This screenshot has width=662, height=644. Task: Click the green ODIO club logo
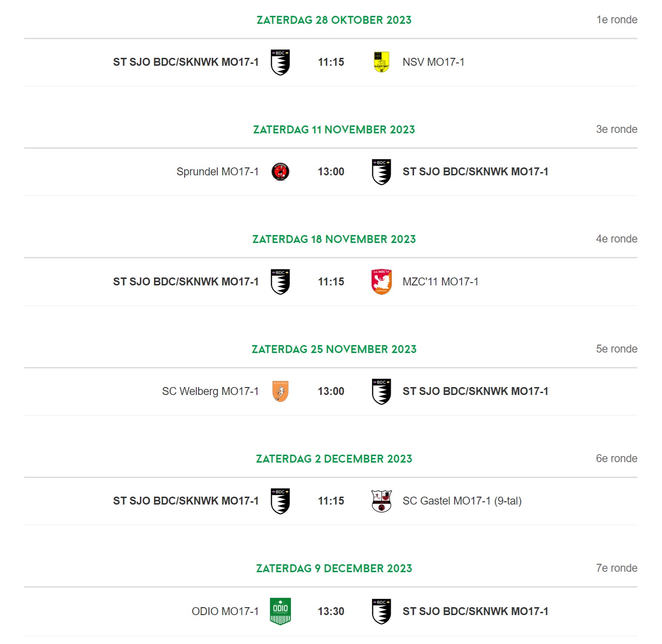coord(280,611)
